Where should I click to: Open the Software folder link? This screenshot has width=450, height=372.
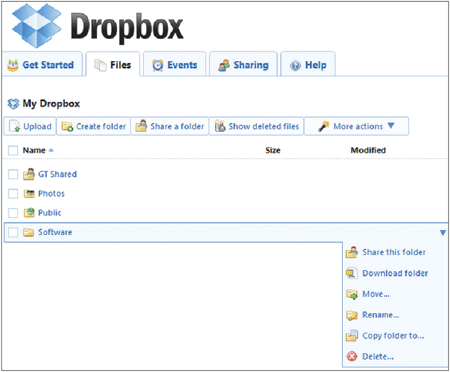[x=55, y=232]
